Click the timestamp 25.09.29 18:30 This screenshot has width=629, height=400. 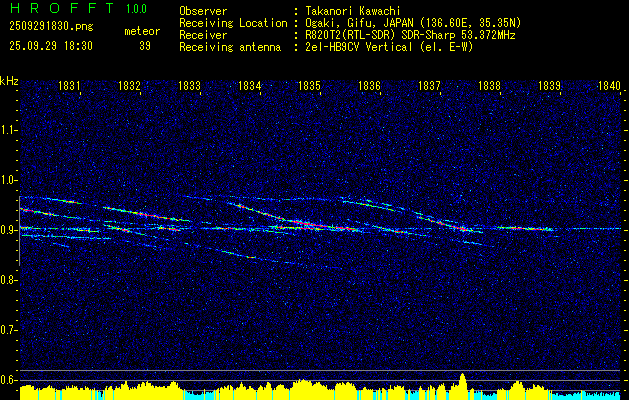[x=51, y=46]
